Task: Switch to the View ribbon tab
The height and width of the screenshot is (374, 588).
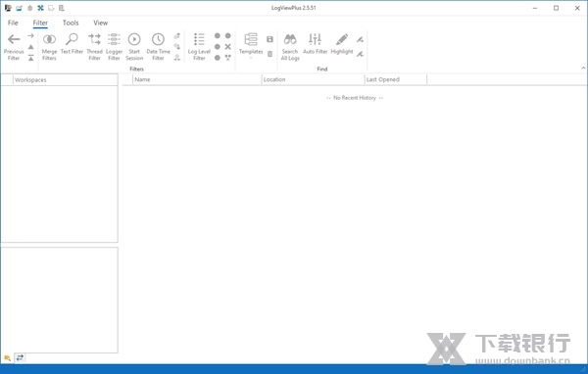Action: 101,23
